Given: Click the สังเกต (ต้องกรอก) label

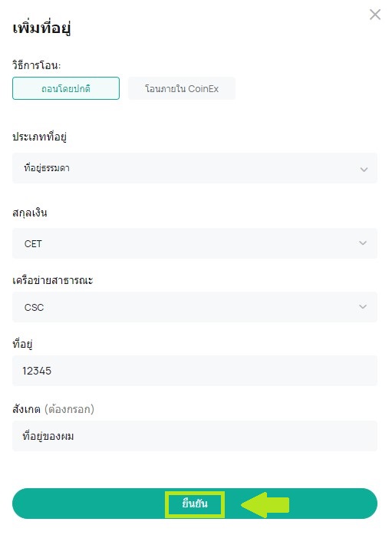Looking at the screenshot, I should tap(53, 409).
